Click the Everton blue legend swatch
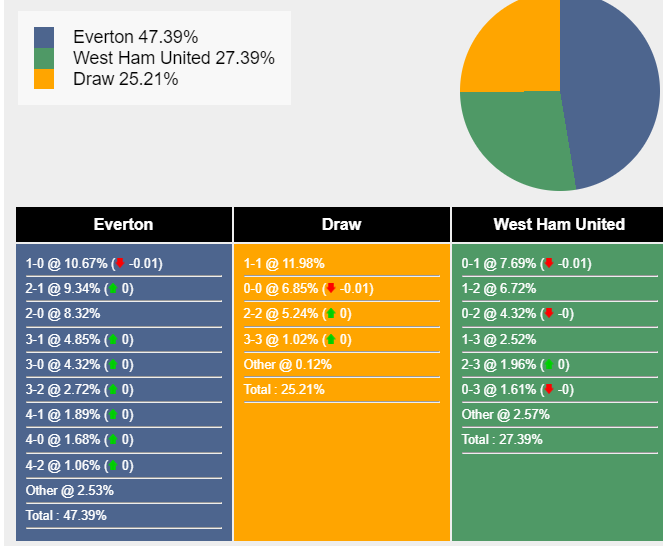The height and width of the screenshot is (546, 663). [x=44, y=37]
